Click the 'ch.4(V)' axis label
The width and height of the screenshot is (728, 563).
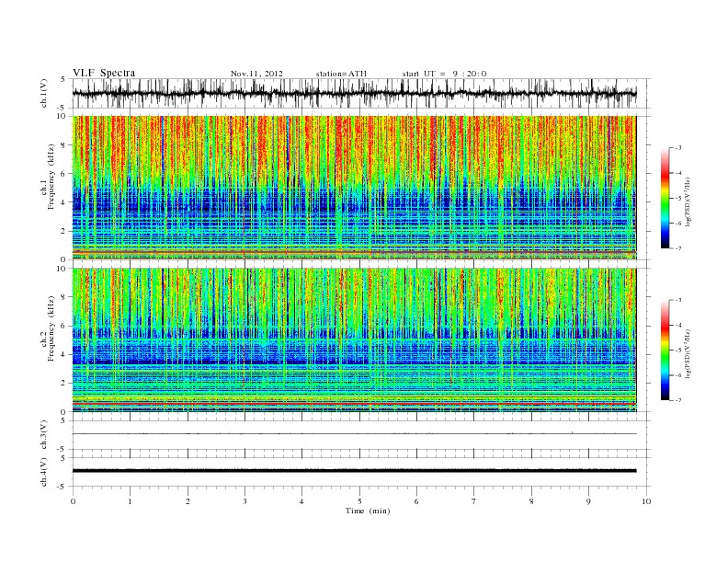pyautogui.click(x=44, y=472)
